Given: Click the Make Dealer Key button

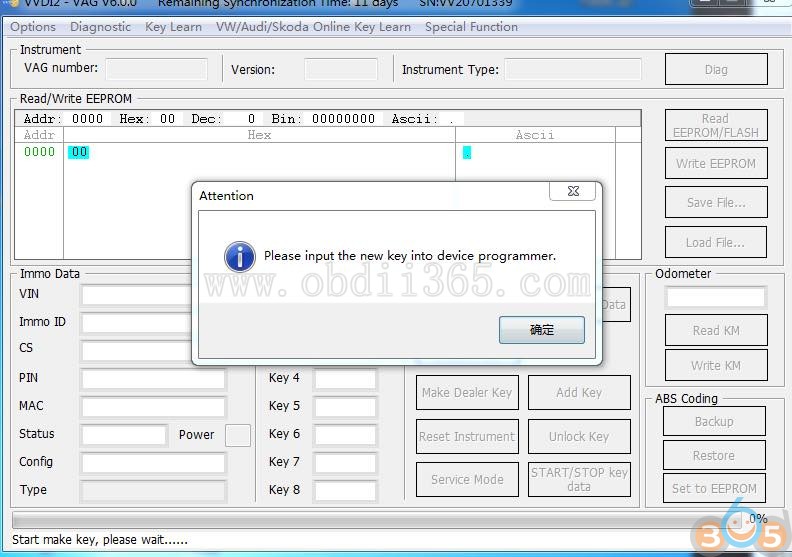Looking at the screenshot, I should [467, 392].
